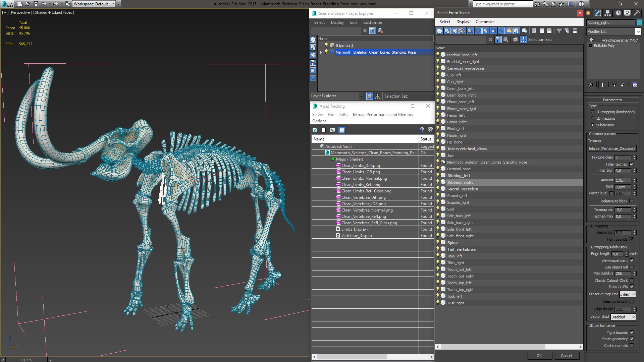Screen dimensions: 644x362
Task: Open the Motion command panel tab
Action: coord(618,13)
